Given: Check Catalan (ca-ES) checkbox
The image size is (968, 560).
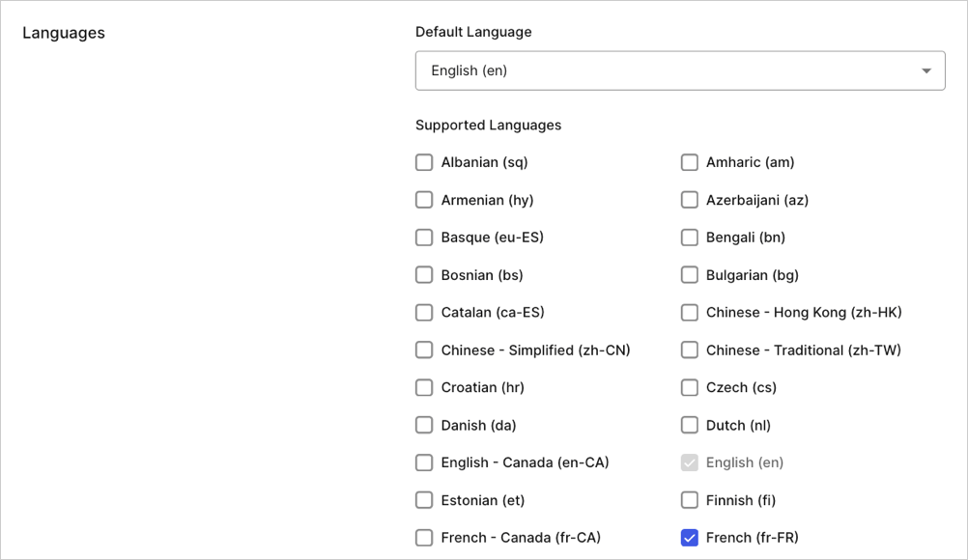Looking at the screenshot, I should pyautogui.click(x=424, y=312).
